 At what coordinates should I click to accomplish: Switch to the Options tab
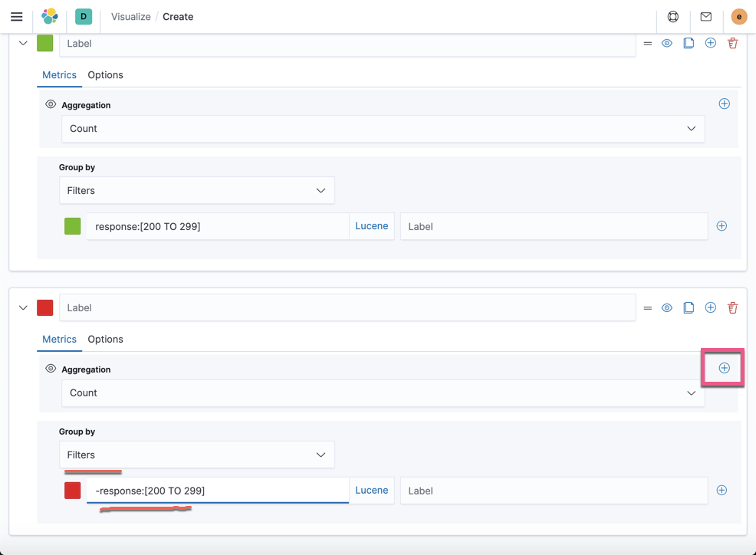pyautogui.click(x=105, y=74)
